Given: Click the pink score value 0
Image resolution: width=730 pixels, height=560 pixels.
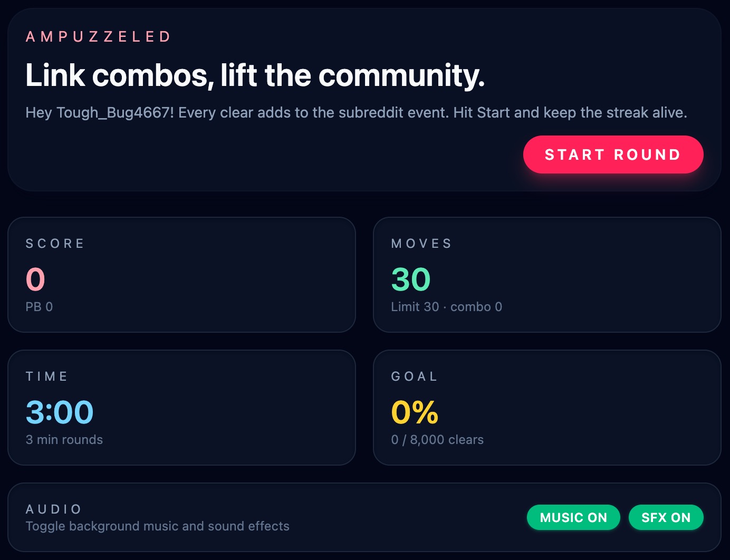Looking at the screenshot, I should (x=35, y=279).
